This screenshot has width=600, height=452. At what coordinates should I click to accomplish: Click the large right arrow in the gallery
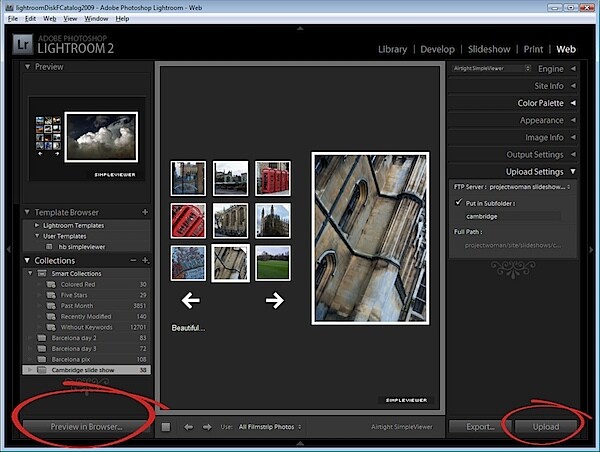[275, 300]
